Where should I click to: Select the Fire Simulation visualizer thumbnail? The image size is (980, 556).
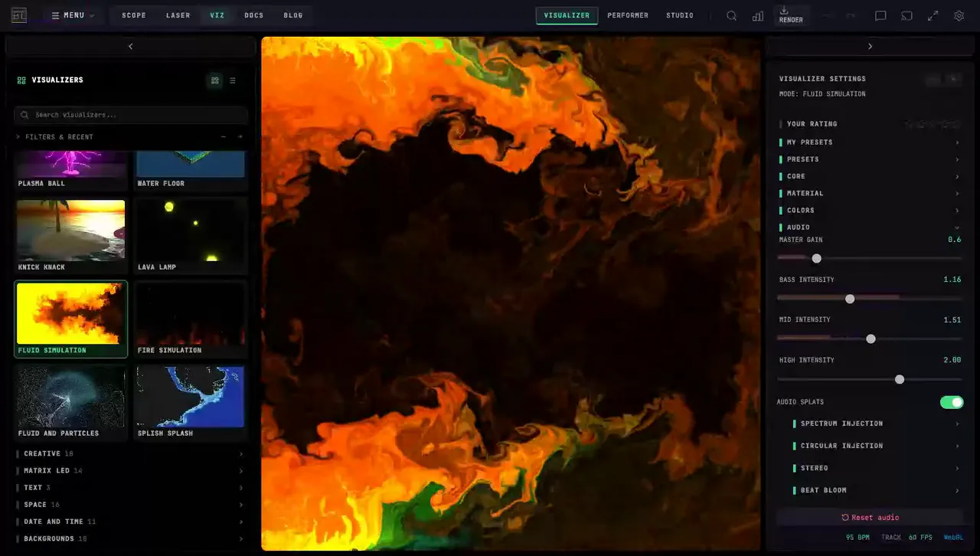pyautogui.click(x=191, y=319)
